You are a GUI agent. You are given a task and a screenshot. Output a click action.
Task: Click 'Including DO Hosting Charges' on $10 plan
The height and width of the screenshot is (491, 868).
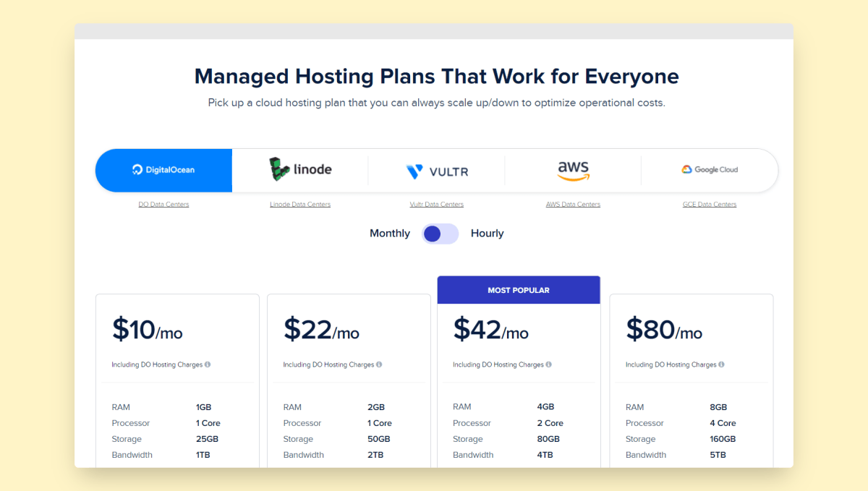[x=157, y=364]
